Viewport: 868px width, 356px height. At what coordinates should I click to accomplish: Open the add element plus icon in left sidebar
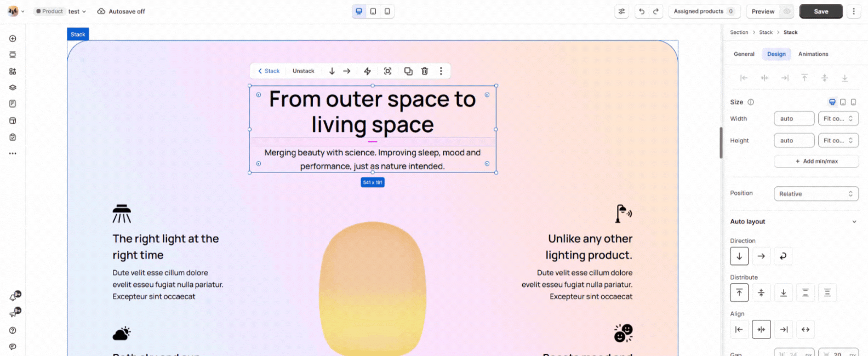(x=13, y=38)
